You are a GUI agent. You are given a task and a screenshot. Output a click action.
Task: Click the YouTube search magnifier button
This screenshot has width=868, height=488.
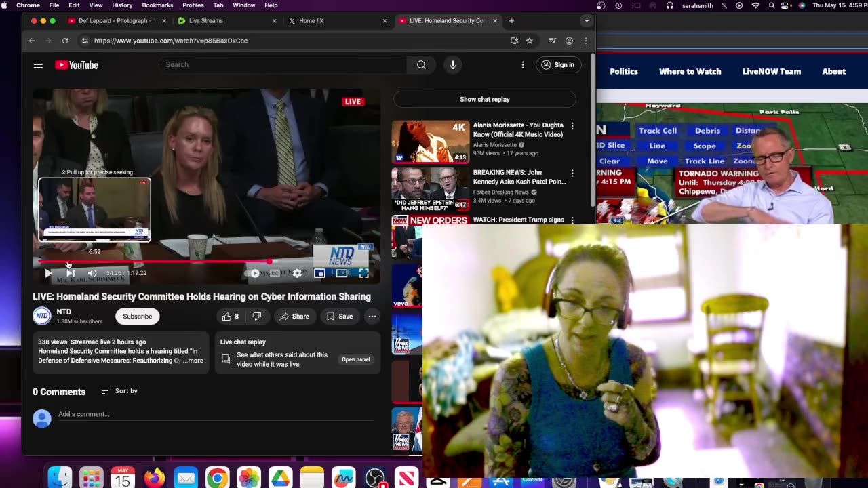point(421,64)
